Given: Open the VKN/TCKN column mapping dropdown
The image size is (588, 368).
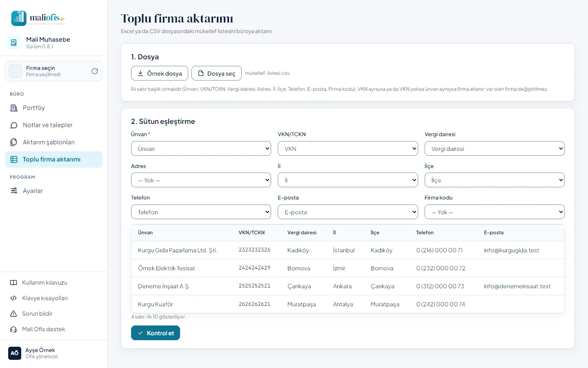Looking at the screenshot, I should pyautogui.click(x=348, y=148).
